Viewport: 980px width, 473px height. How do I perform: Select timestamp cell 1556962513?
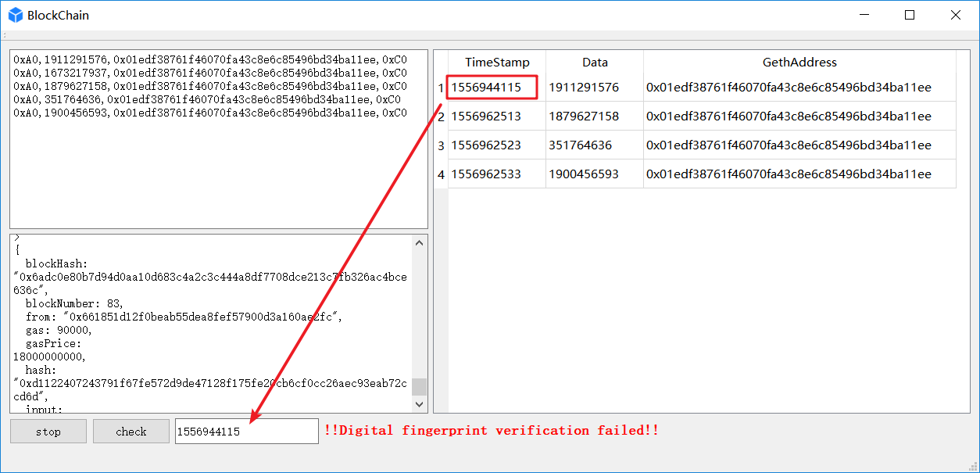click(497, 116)
